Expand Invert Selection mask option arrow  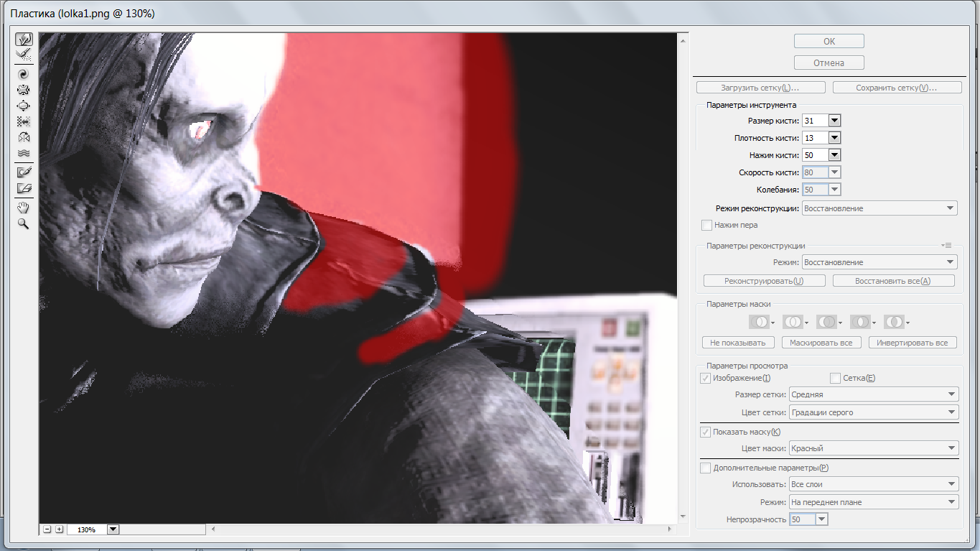click(907, 323)
